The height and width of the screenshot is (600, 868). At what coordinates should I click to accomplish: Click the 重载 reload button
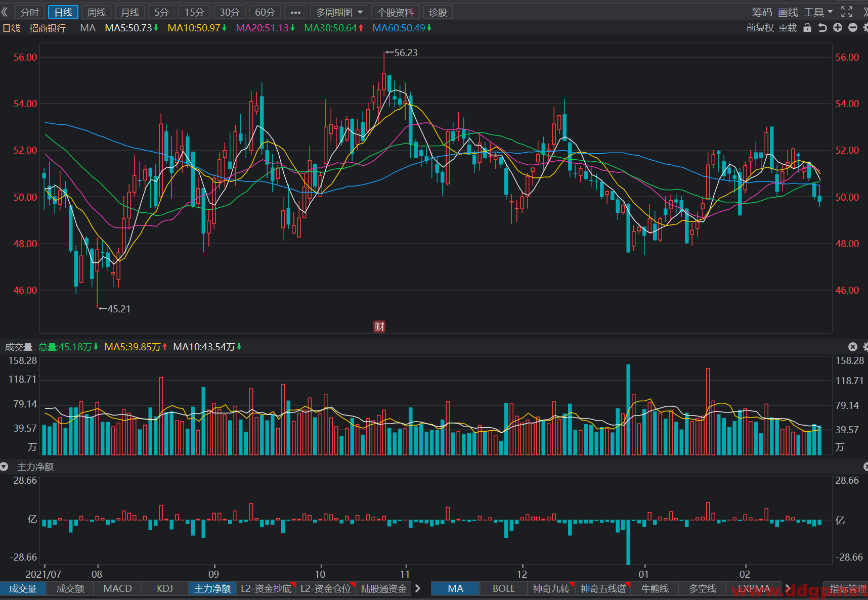[788, 28]
